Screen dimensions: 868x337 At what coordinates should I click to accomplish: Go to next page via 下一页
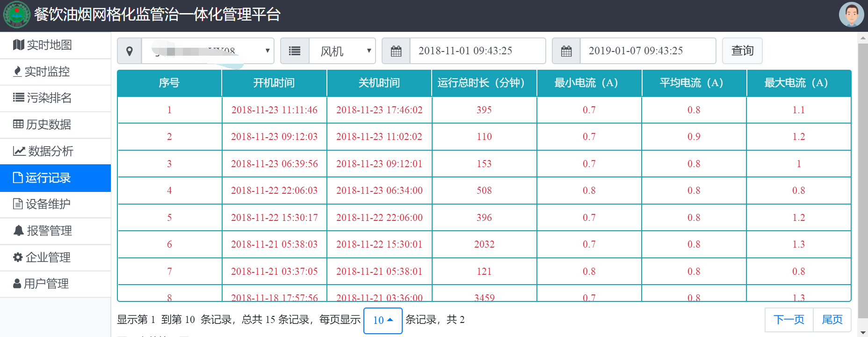[789, 320]
